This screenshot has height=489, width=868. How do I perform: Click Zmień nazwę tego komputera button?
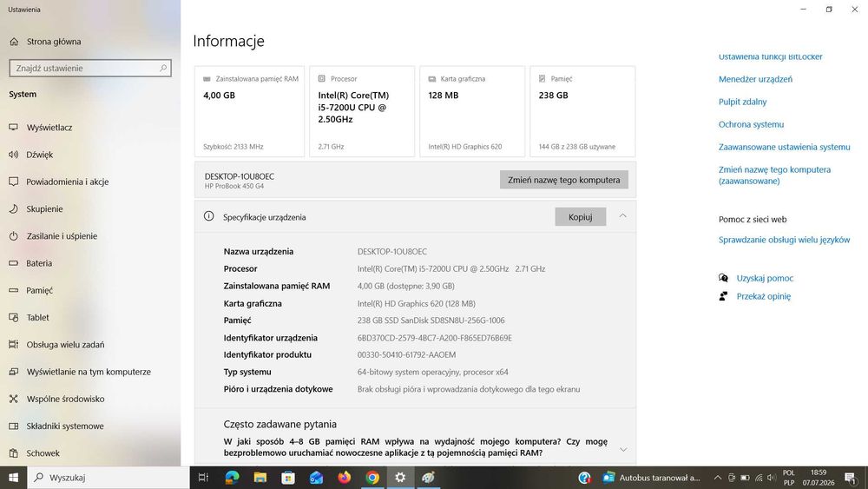[563, 180]
